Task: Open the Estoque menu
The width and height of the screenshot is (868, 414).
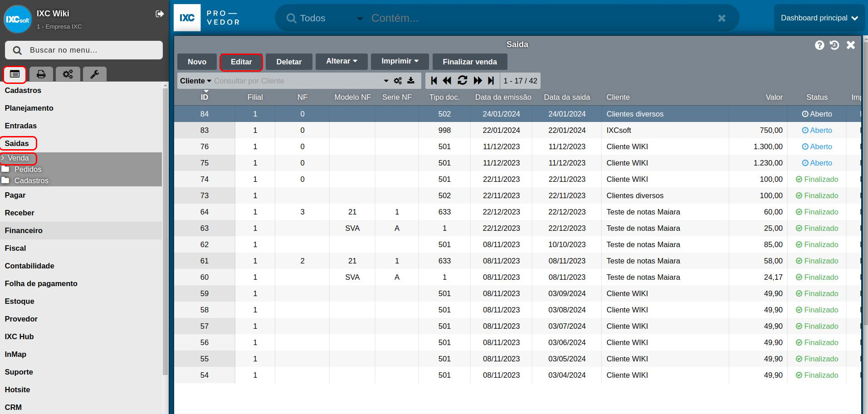Action: click(20, 301)
